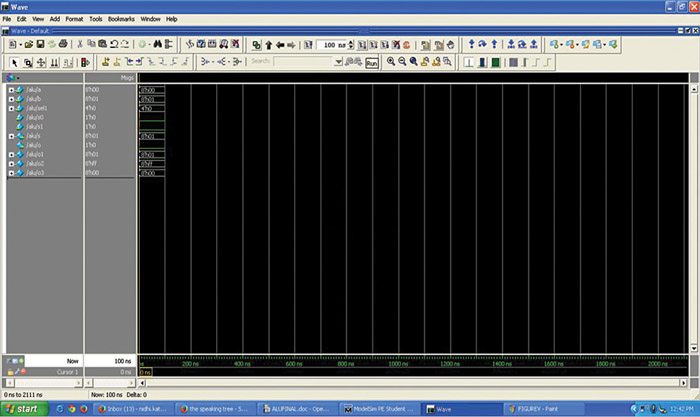Click the Print icon in toolbar
Viewport: 700px width, 417px height.
pos(63,45)
